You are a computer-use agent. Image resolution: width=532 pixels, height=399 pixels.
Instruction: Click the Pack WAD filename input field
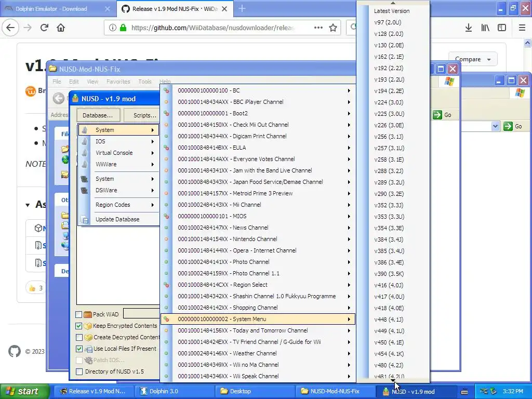pos(141,313)
